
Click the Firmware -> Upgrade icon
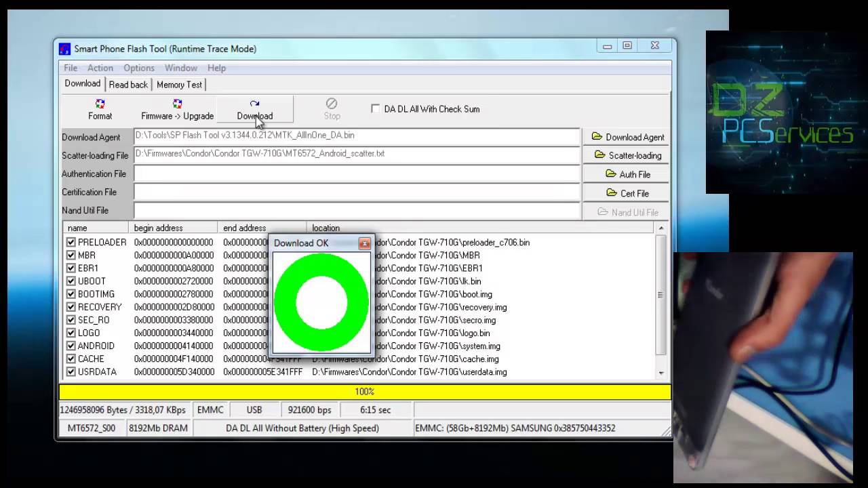177,110
